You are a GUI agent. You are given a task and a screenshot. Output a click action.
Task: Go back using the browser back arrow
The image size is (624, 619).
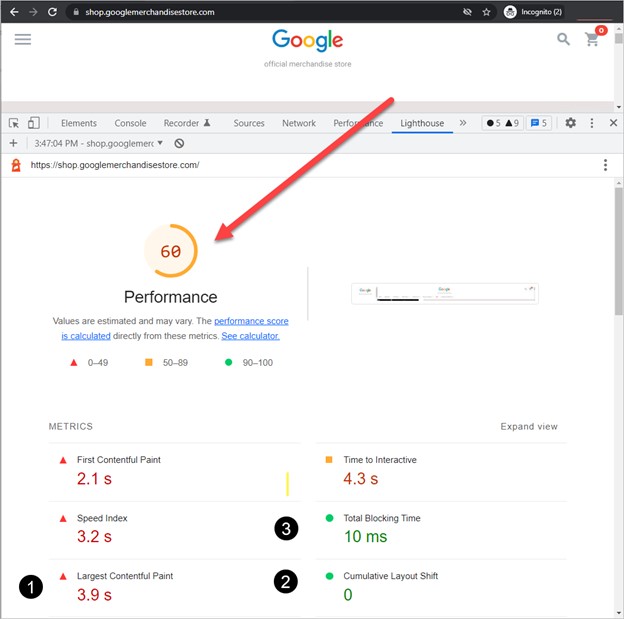click(14, 12)
